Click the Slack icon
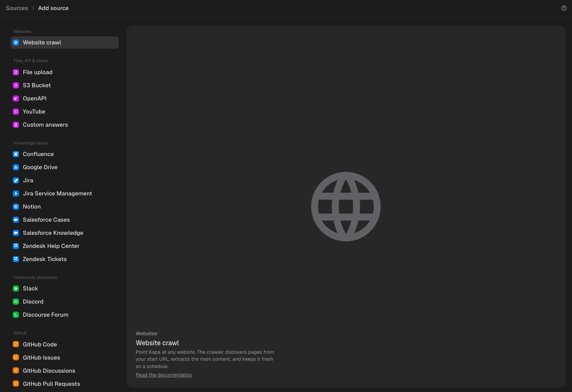Screen dimensions: 572x392 (16, 288)
